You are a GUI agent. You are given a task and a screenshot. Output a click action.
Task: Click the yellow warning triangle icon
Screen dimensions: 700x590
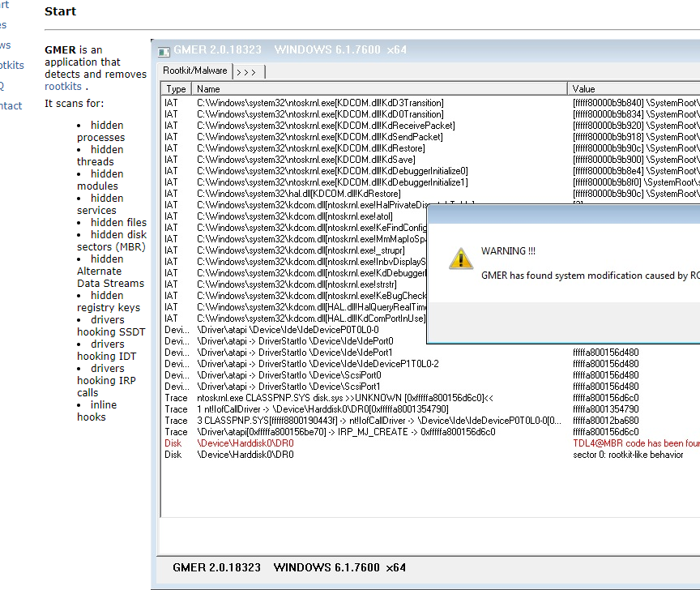tap(461, 259)
